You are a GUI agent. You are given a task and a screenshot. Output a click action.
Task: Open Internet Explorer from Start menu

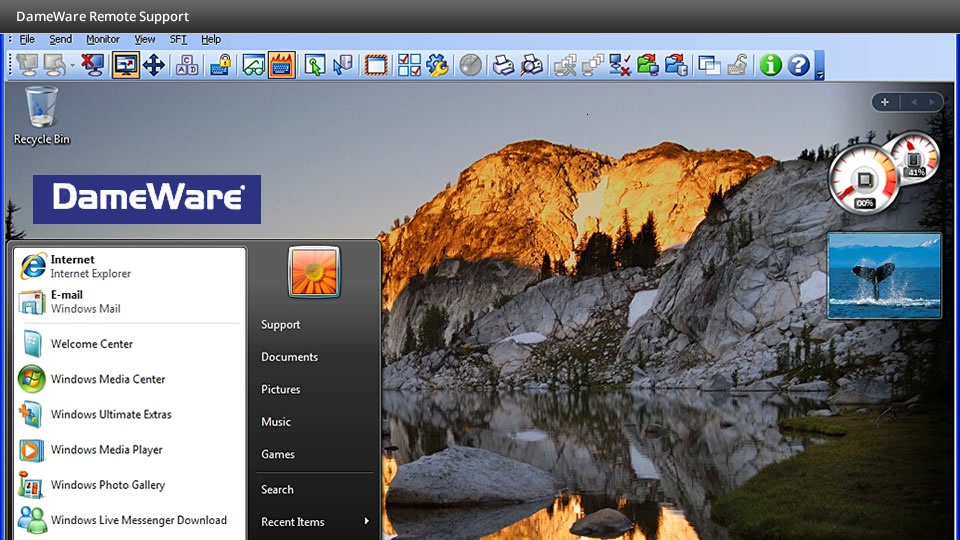[129, 266]
